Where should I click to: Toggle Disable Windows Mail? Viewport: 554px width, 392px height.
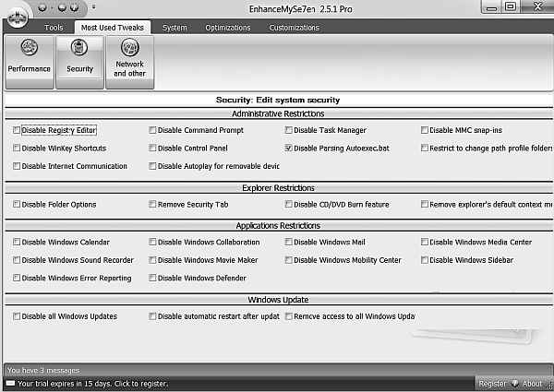[288, 242]
